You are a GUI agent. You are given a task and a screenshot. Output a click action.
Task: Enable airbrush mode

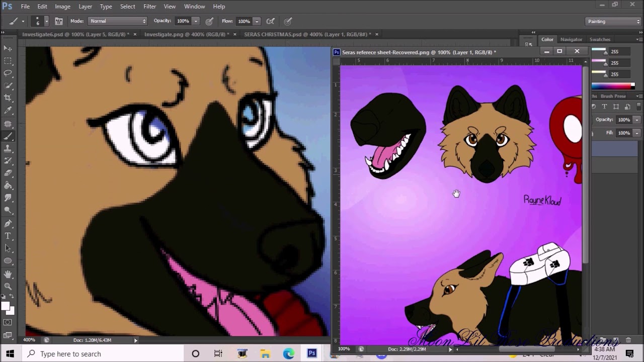[271, 21]
